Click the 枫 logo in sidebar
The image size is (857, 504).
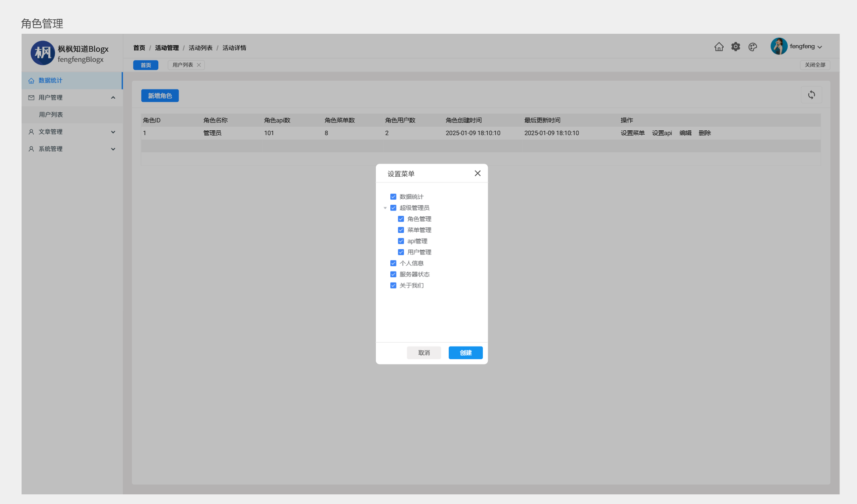(43, 53)
